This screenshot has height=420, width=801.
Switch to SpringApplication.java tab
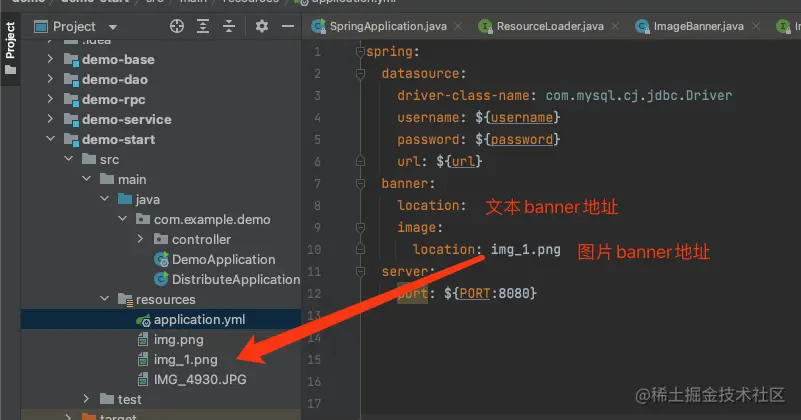pos(388,26)
